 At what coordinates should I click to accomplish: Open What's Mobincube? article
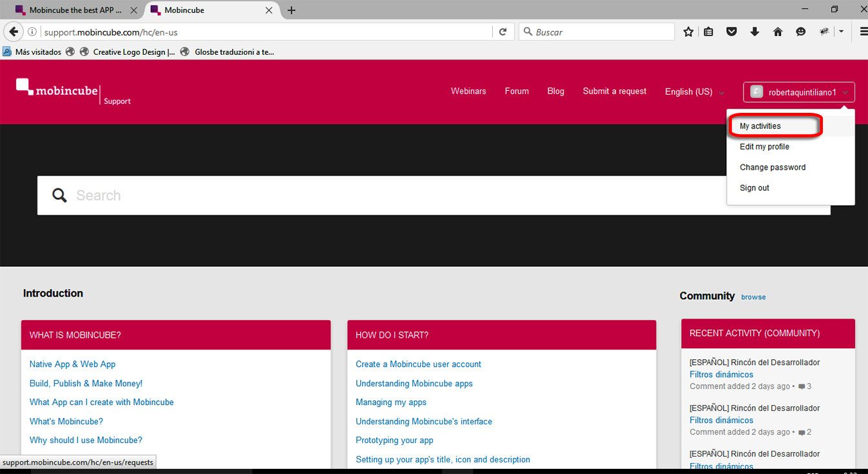pos(66,422)
